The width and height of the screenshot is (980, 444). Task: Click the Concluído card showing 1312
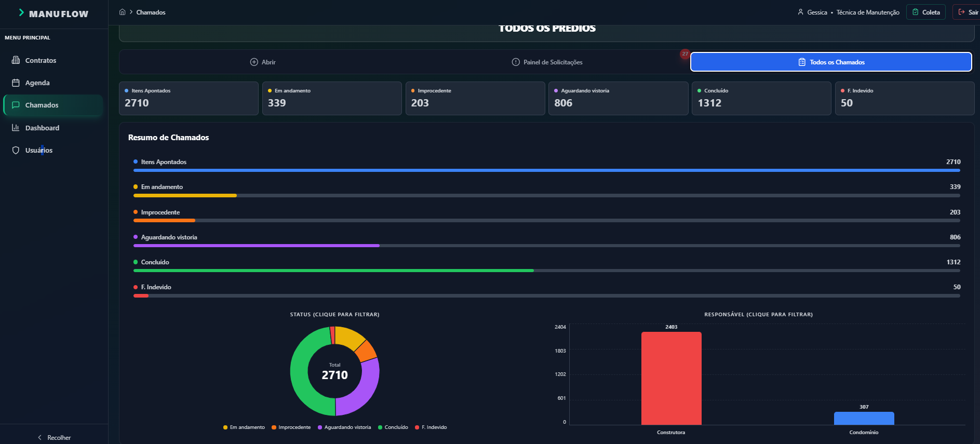point(761,98)
